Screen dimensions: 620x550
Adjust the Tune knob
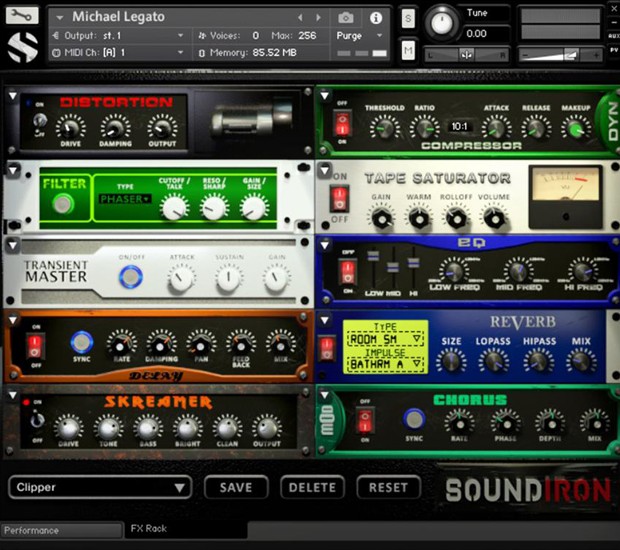pos(442,23)
